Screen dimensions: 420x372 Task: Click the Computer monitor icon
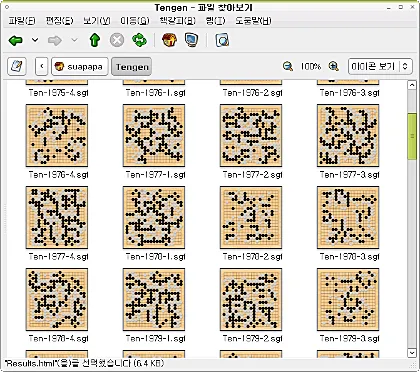pos(192,40)
